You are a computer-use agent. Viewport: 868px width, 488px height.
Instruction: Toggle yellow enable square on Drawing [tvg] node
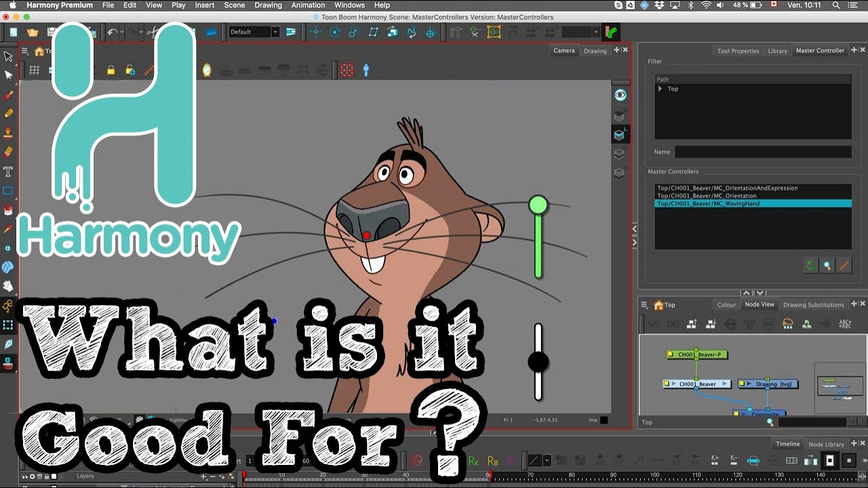[x=742, y=384]
